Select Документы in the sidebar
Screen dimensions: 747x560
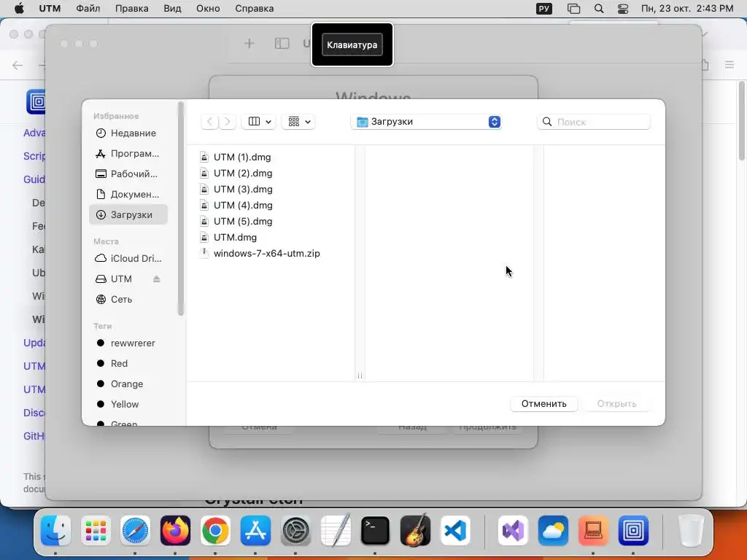(x=128, y=194)
